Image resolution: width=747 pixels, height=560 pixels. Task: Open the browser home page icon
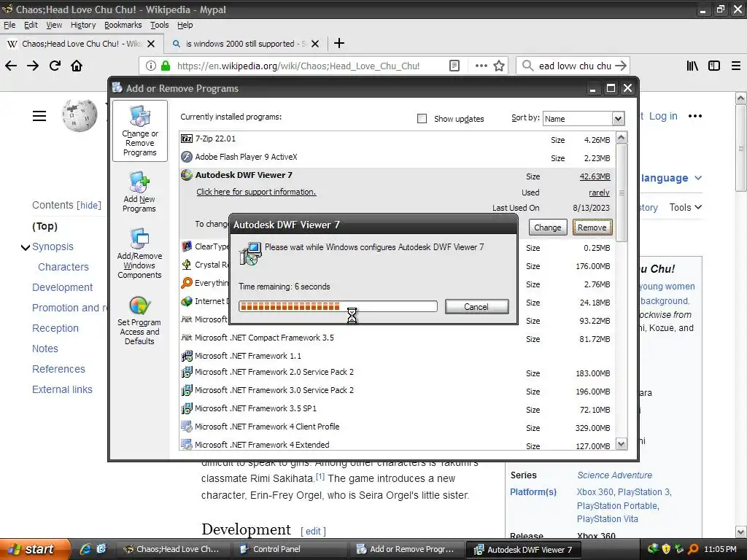(77, 66)
